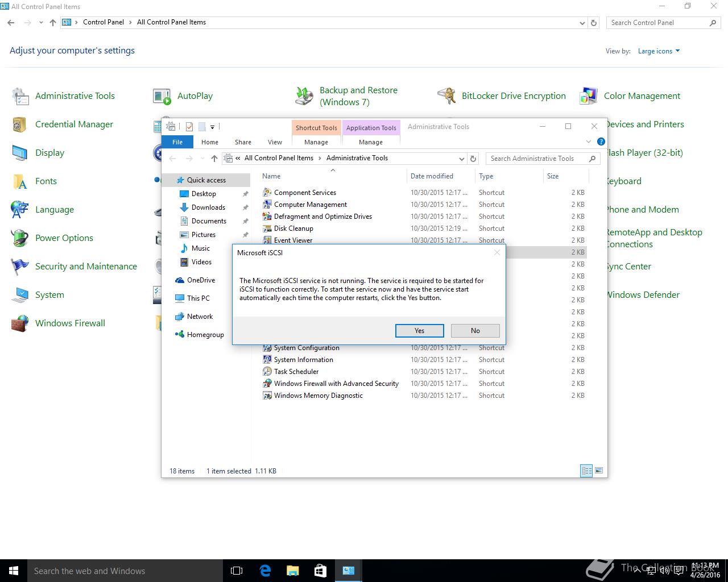This screenshot has height=582, width=728.
Task: Open File tab in Explorer ribbon
Action: [177, 142]
